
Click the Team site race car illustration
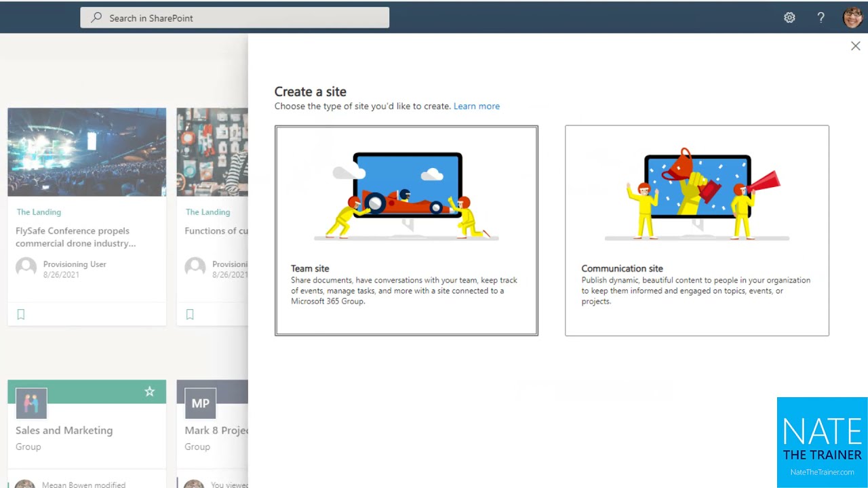(407, 195)
